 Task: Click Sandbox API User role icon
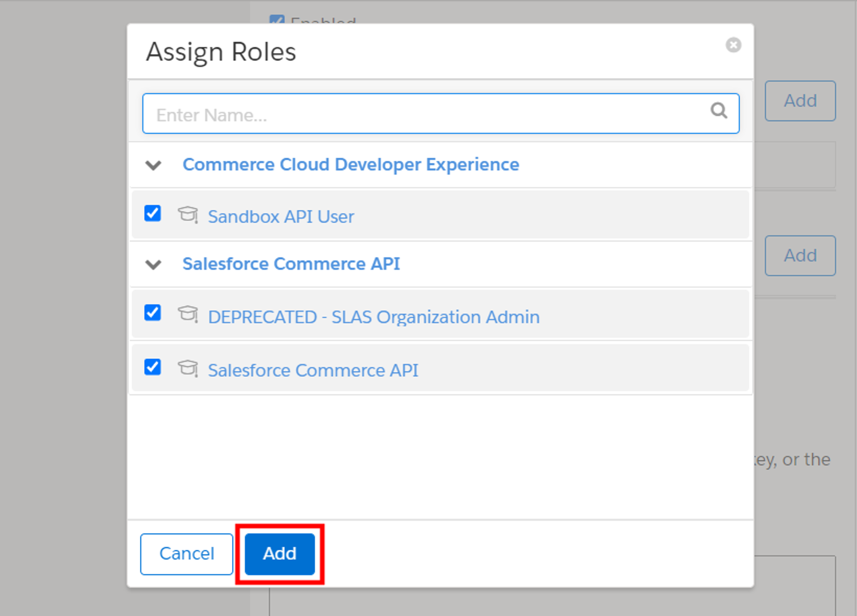pyautogui.click(x=188, y=215)
